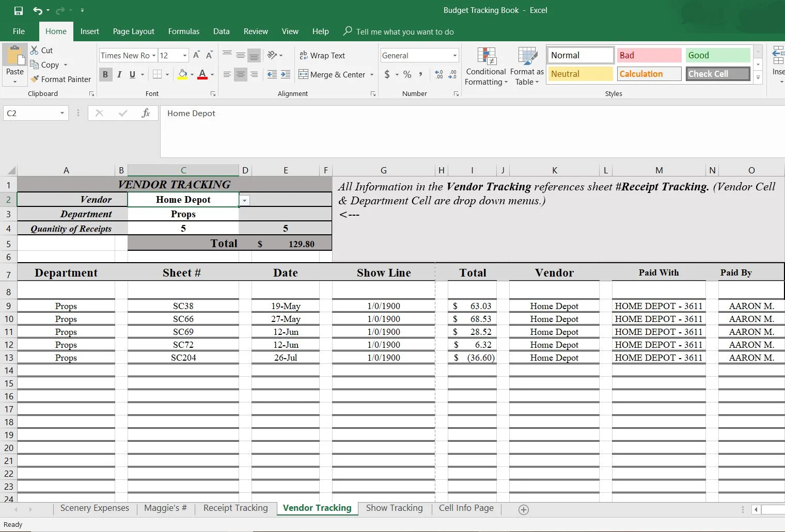
Task: Open the Vendor cell dropdown in C2
Action: [x=244, y=200]
